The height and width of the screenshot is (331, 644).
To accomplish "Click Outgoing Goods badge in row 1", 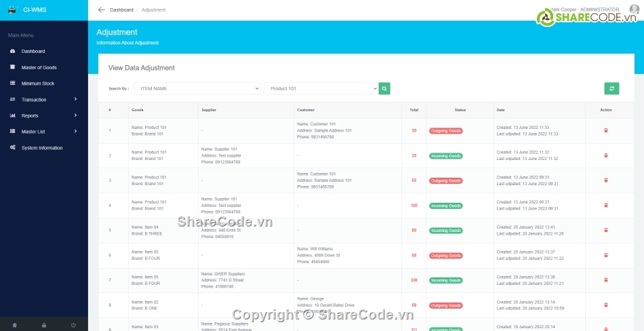I will click(x=445, y=131).
